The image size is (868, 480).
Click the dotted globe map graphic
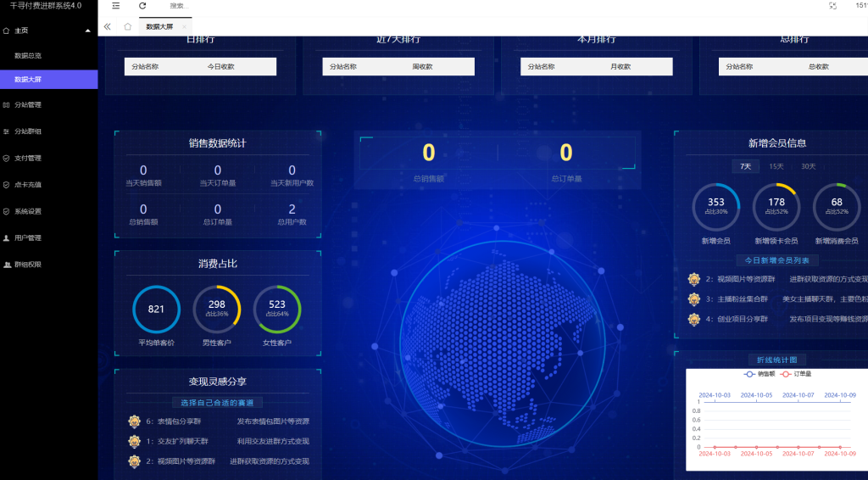click(501, 343)
